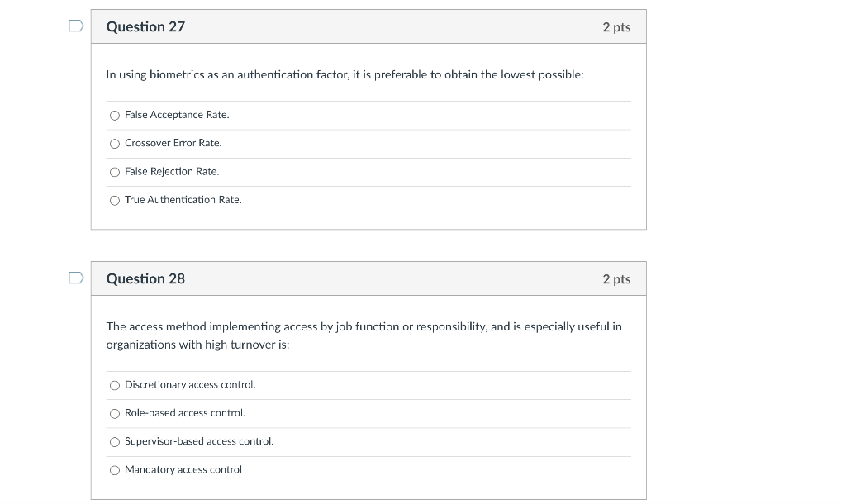The image size is (846, 504).
Task: Mark Supervisor-based access control radio circle
Action: pos(114,442)
